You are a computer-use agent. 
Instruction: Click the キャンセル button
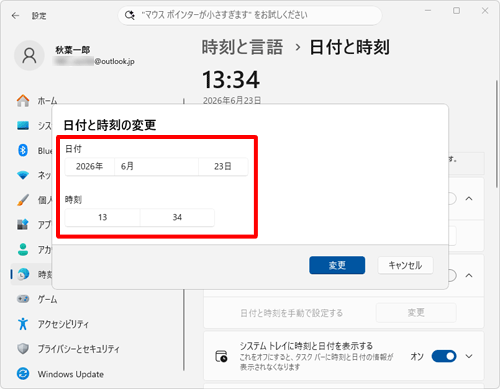coord(405,265)
